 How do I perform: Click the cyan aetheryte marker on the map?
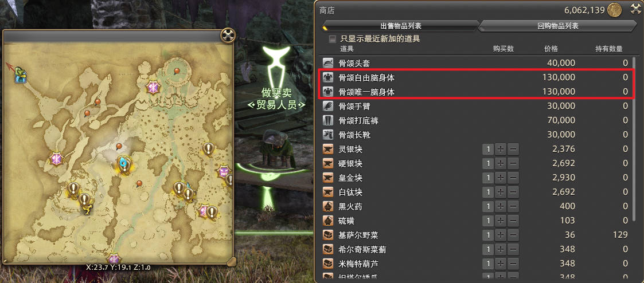point(122,164)
